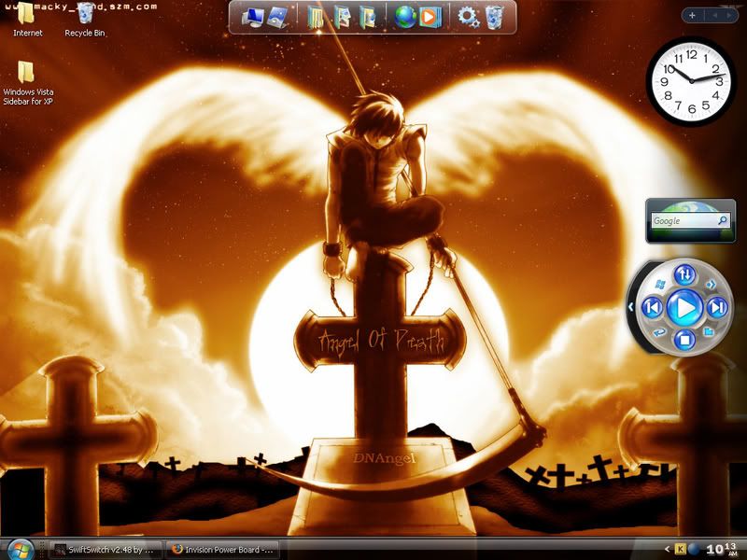747x560 pixels.
Task: Open the documents folder icon in dock
Action: (x=316, y=18)
